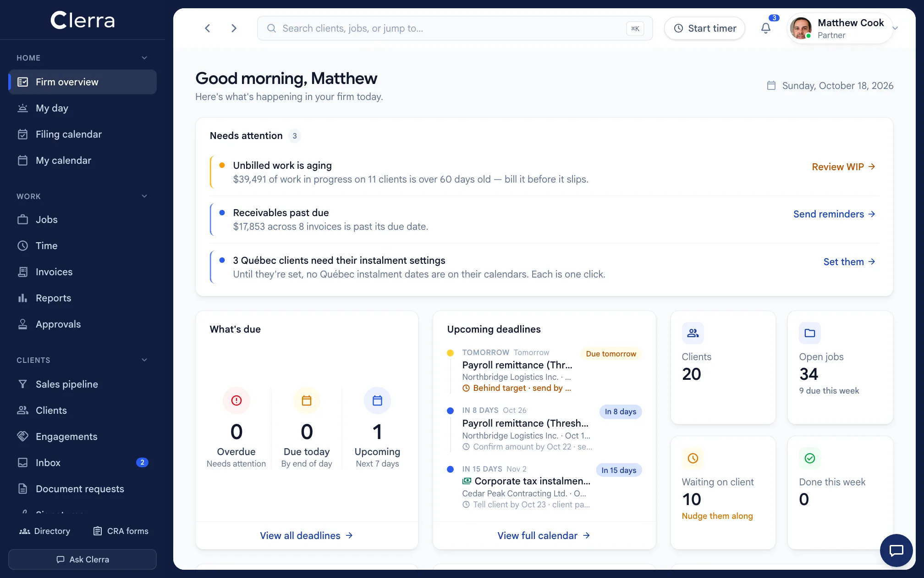This screenshot has width=924, height=578.
Task: Open Engagements page
Action: point(82,437)
